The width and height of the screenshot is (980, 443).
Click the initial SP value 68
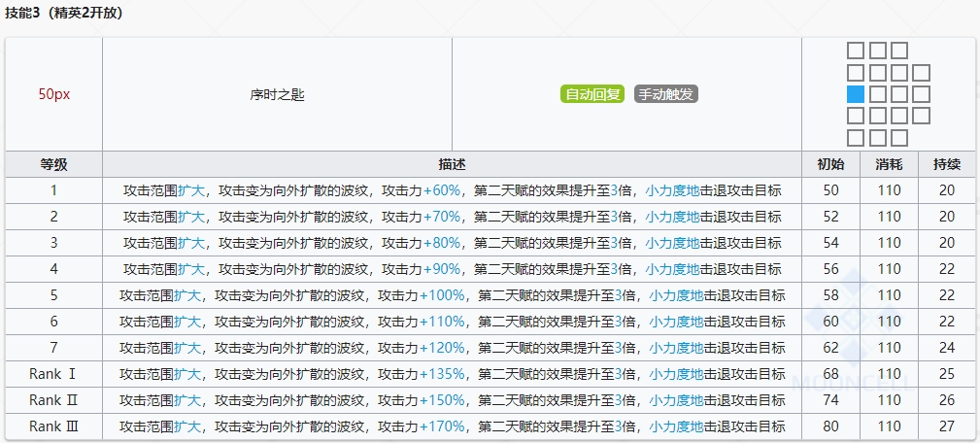tap(830, 374)
